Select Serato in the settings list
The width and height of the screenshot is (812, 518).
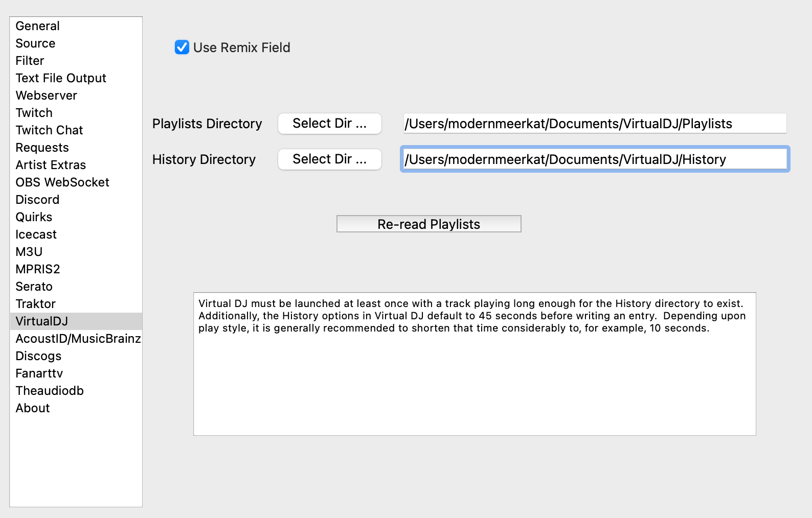pos(34,287)
